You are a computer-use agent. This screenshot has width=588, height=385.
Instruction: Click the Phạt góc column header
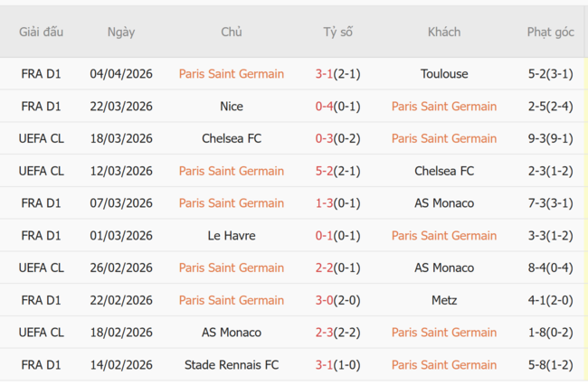(x=550, y=32)
